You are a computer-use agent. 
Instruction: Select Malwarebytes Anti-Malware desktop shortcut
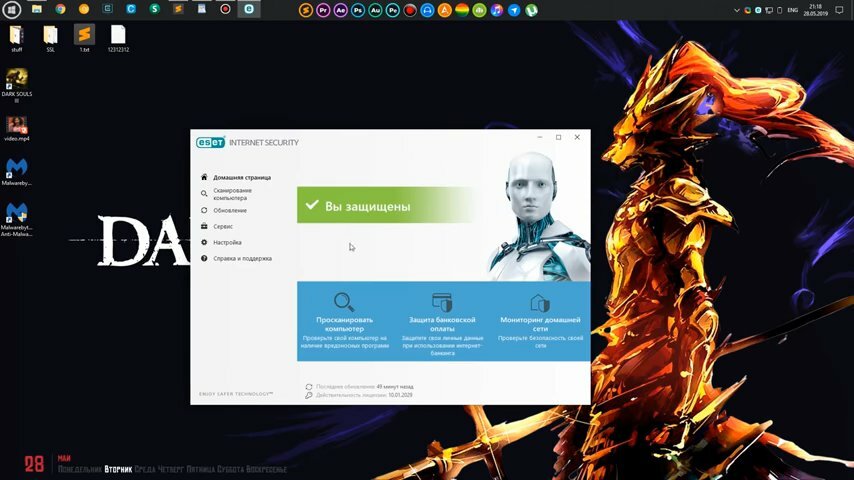(17, 220)
